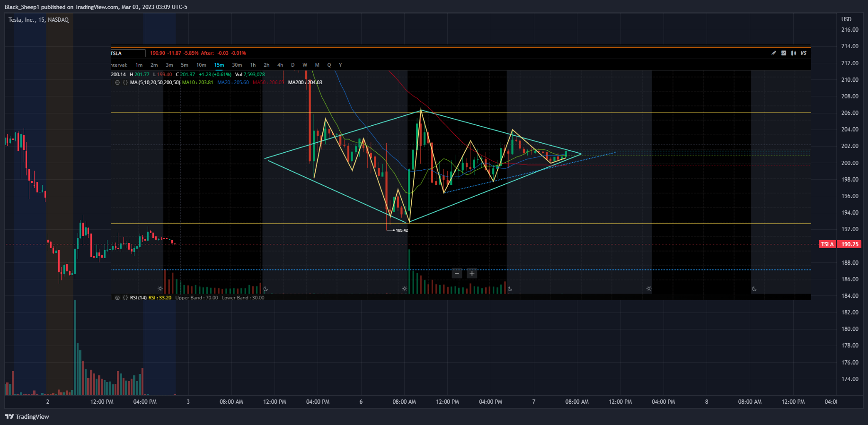
Task: Select the Q quarterly interval
Action: 329,65
